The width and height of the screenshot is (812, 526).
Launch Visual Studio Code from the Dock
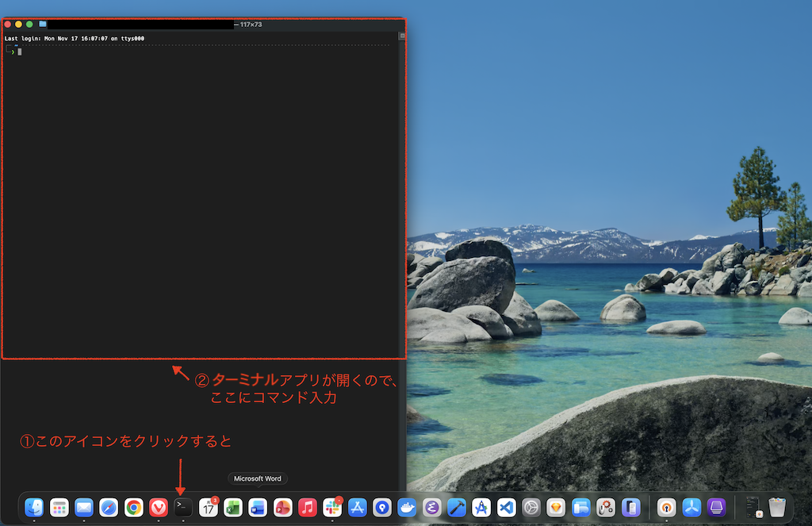click(x=506, y=507)
